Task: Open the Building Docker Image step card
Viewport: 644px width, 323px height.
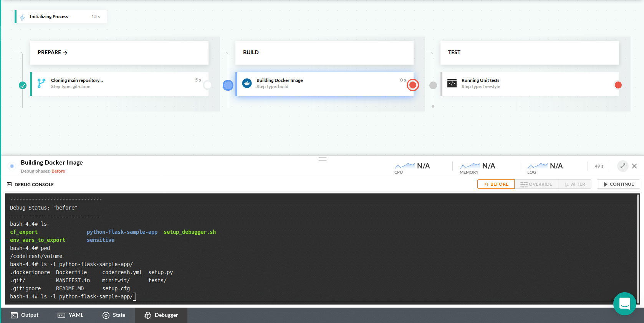Action: click(x=324, y=84)
